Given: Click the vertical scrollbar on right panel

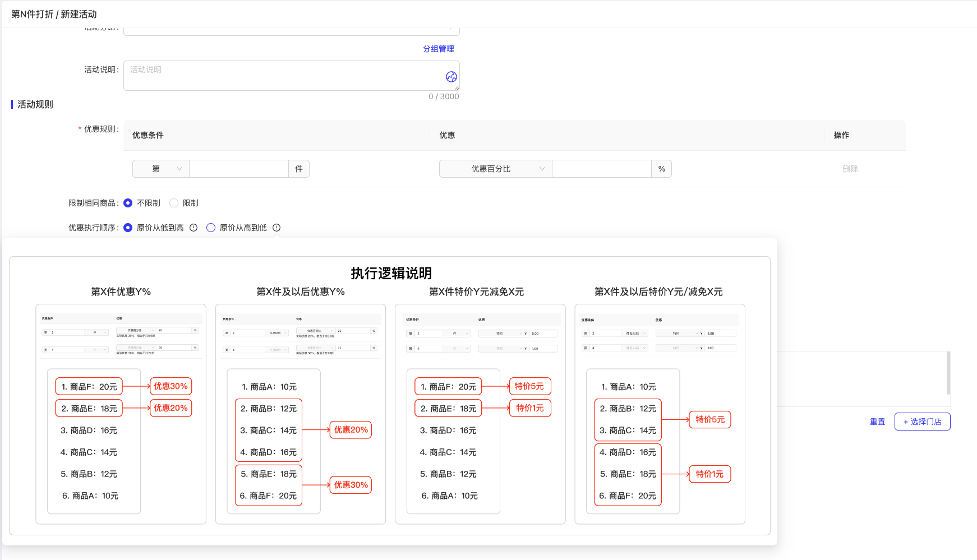Looking at the screenshot, I should [948, 373].
